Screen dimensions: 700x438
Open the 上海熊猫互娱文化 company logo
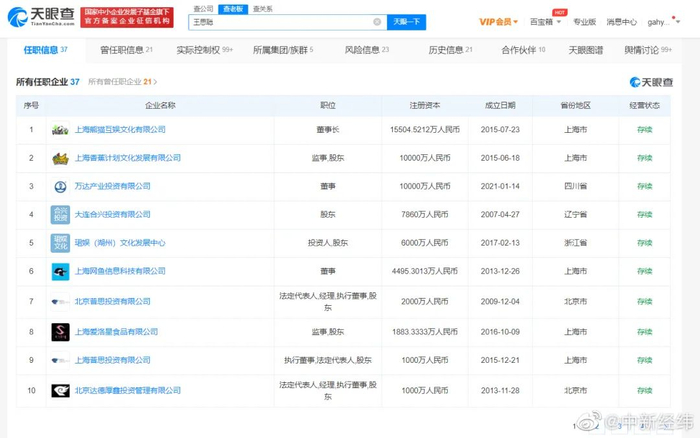[60, 130]
